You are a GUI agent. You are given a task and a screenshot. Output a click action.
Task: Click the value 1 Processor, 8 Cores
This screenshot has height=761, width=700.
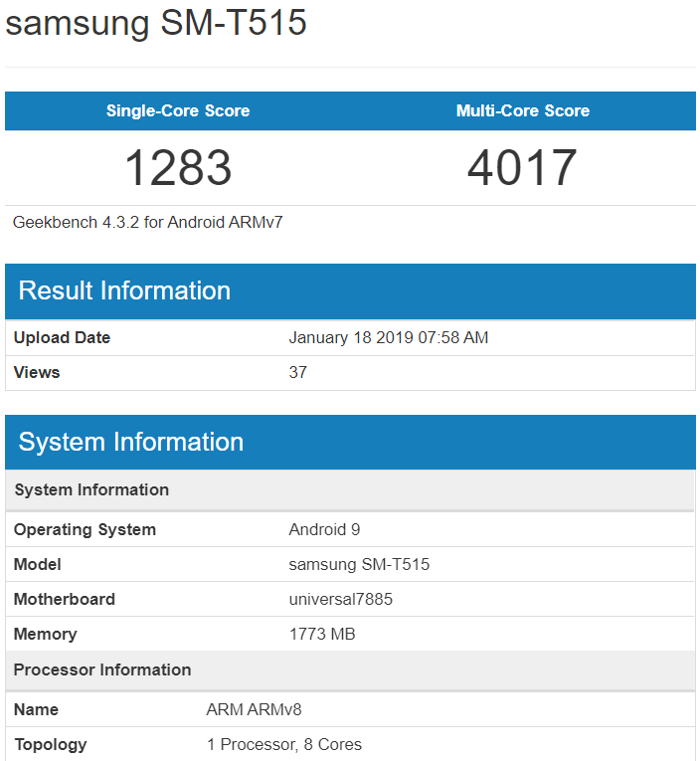click(284, 744)
